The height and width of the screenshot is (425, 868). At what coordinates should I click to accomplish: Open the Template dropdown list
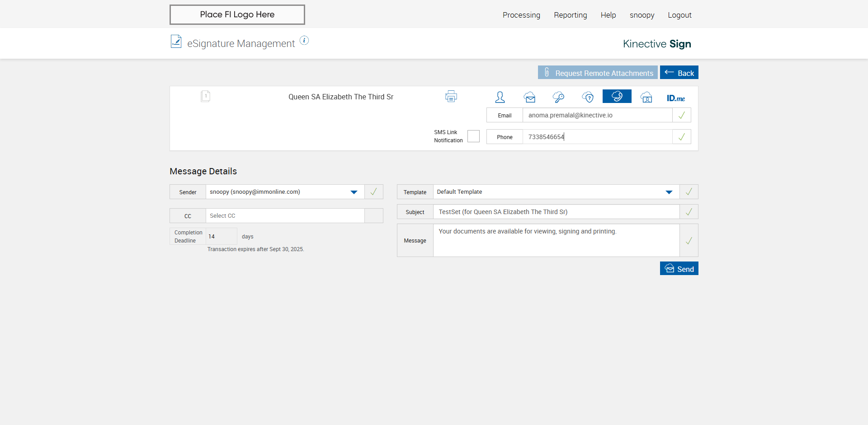[669, 192]
